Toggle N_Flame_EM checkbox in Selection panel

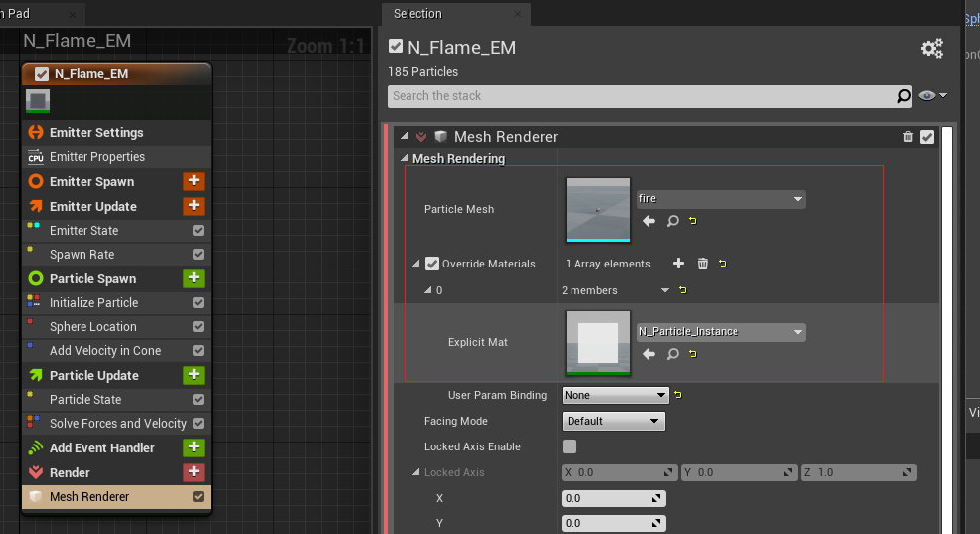click(x=395, y=47)
